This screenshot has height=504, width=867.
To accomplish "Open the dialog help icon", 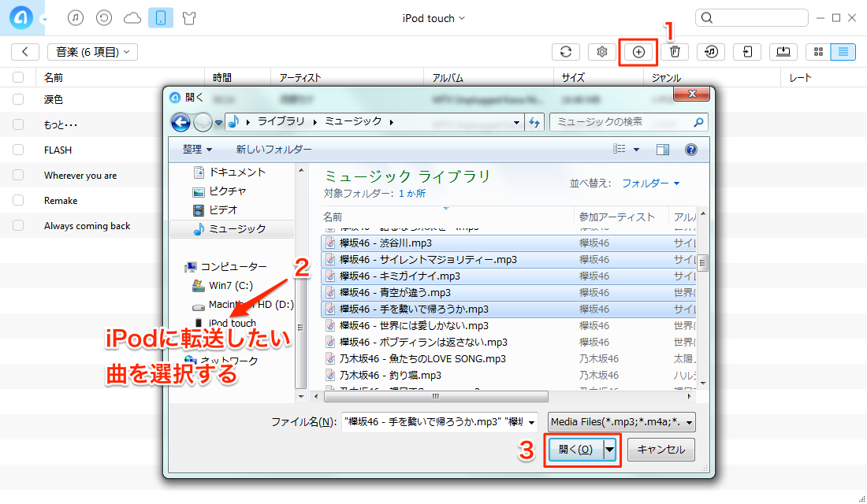I will coord(690,150).
